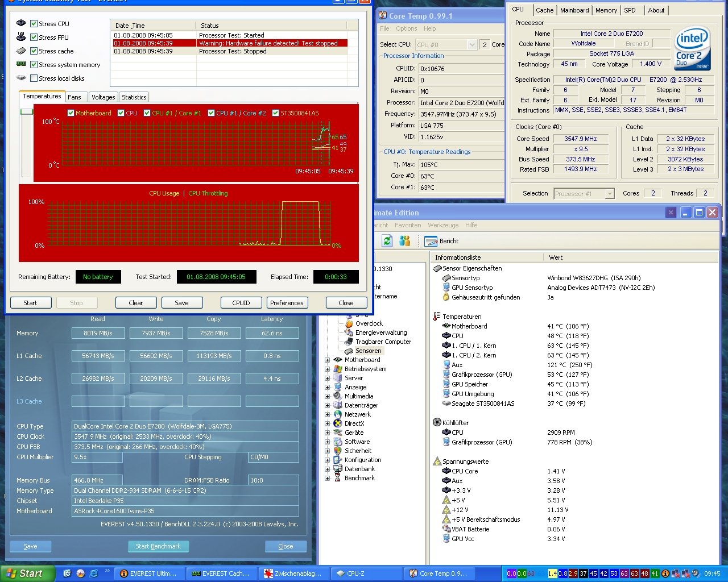728x582 pixels.
Task: Click the Netzwerk globe icon
Action: point(337,414)
